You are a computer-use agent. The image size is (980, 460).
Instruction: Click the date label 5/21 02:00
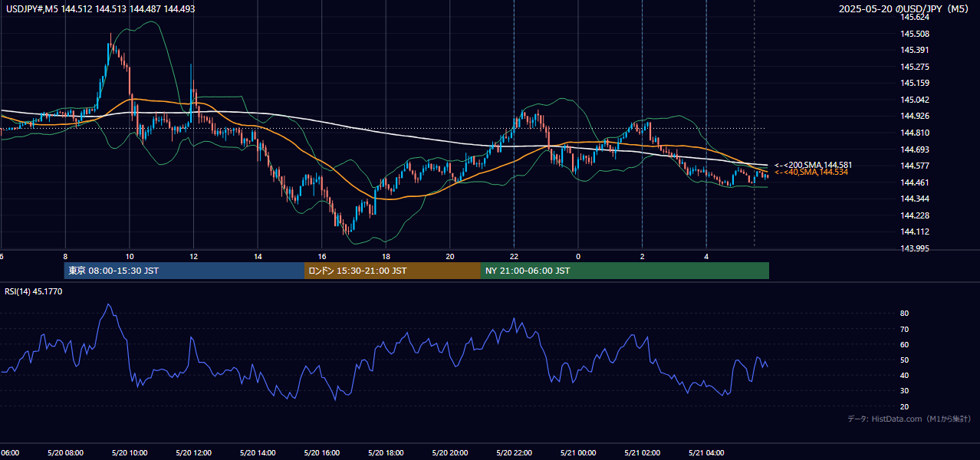point(642,452)
